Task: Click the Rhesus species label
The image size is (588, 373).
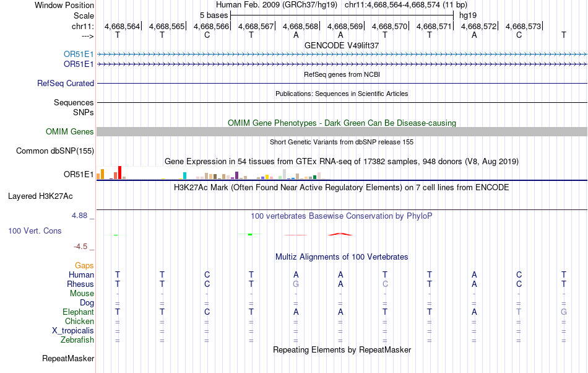Action: click(x=80, y=284)
